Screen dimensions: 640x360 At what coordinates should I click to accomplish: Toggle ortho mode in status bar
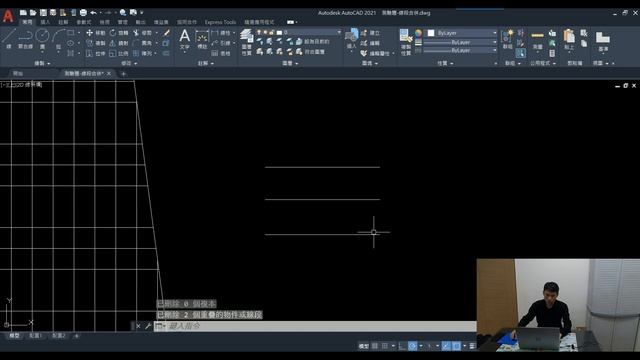click(x=402, y=346)
